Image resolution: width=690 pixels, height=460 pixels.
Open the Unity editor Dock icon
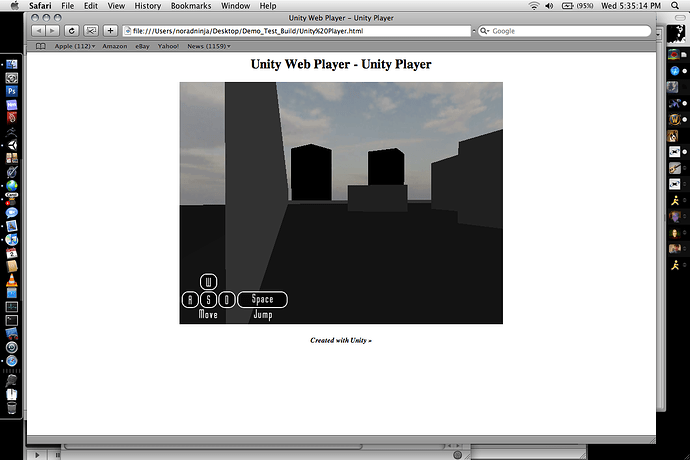11,145
